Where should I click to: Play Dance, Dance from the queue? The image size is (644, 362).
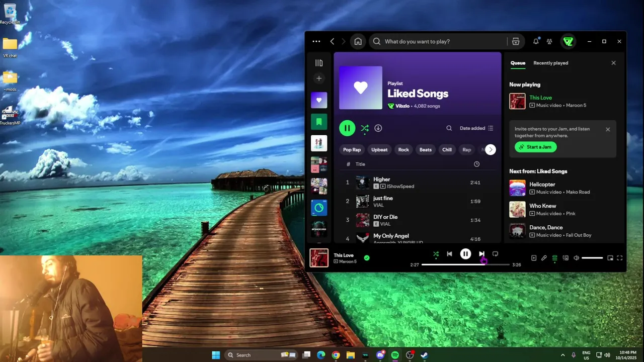(562, 231)
